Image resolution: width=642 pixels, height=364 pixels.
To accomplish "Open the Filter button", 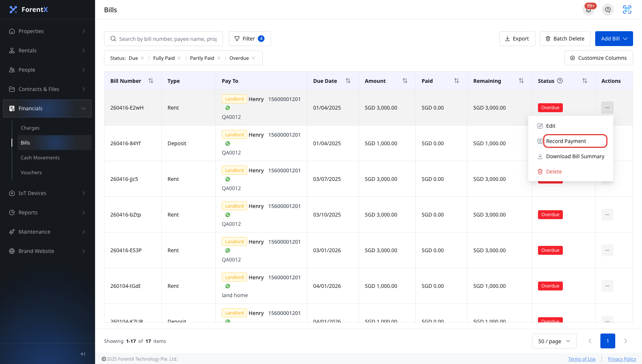I will pos(250,39).
